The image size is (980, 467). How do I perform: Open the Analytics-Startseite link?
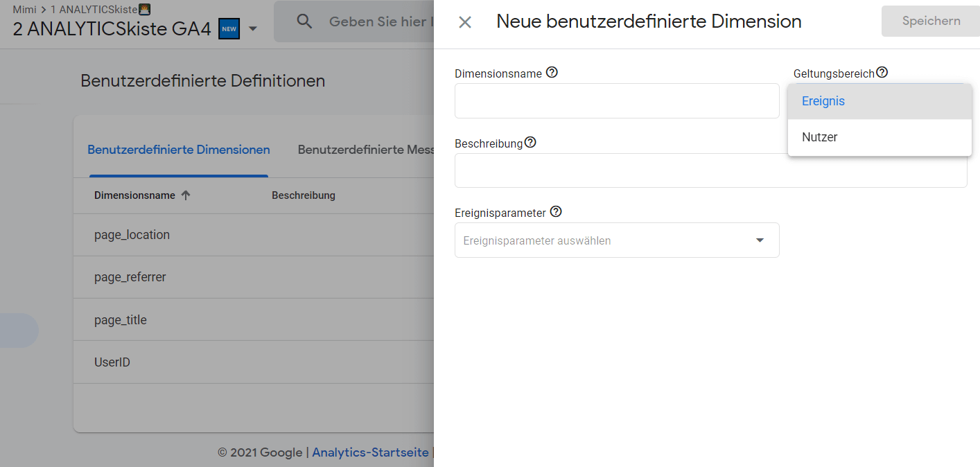370,452
